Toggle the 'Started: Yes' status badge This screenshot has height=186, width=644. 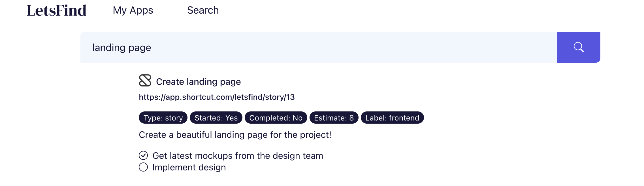coord(216,118)
